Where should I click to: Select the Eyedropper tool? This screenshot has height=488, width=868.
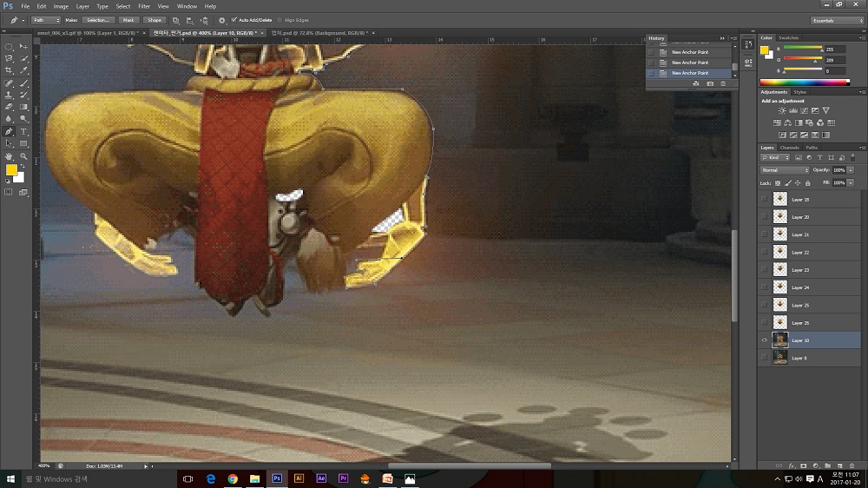(23, 70)
